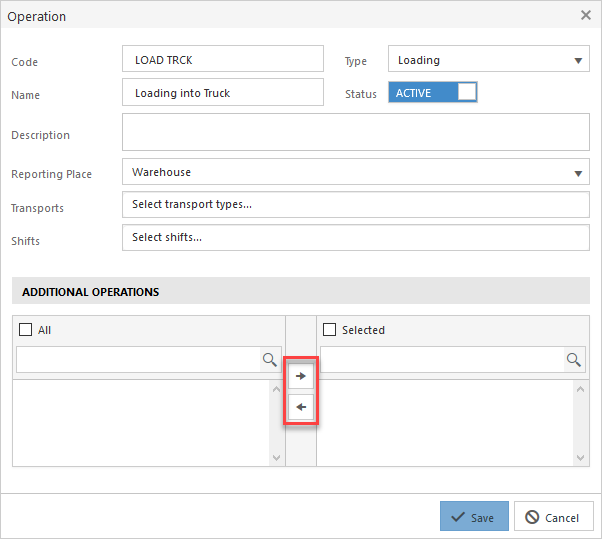Screen dimensions: 602x539
Task: Click up arrow of Selected list scrollbar
Action: tap(580, 389)
